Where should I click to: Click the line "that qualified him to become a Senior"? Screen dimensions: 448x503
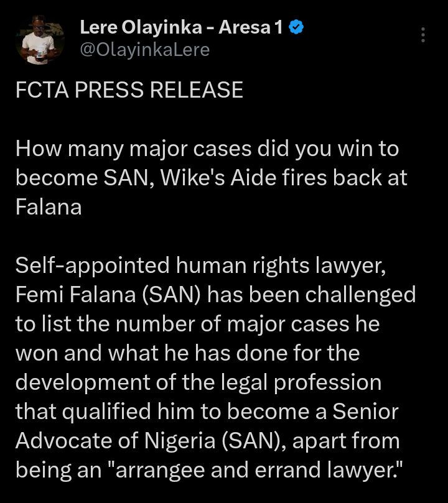(207, 412)
